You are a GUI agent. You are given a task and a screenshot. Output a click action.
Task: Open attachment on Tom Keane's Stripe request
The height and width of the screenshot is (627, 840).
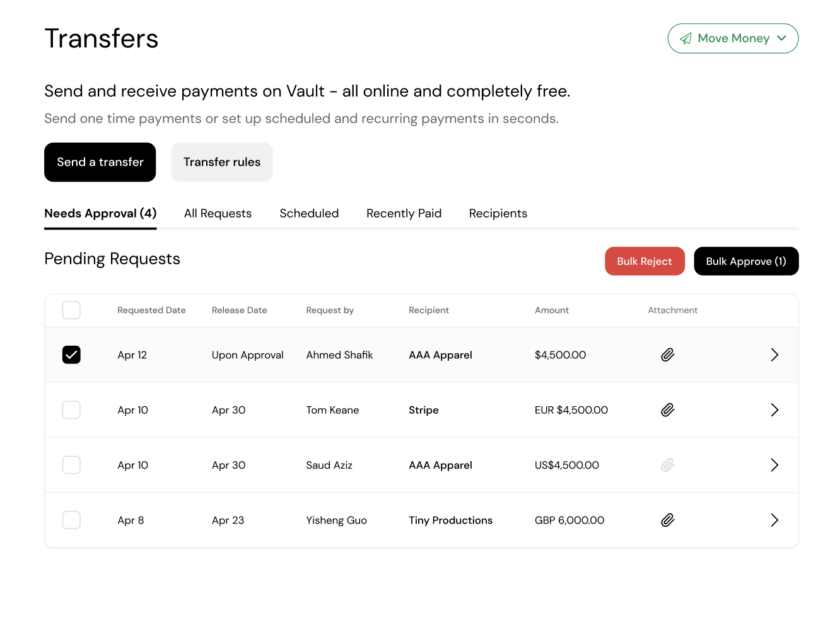[x=667, y=410]
